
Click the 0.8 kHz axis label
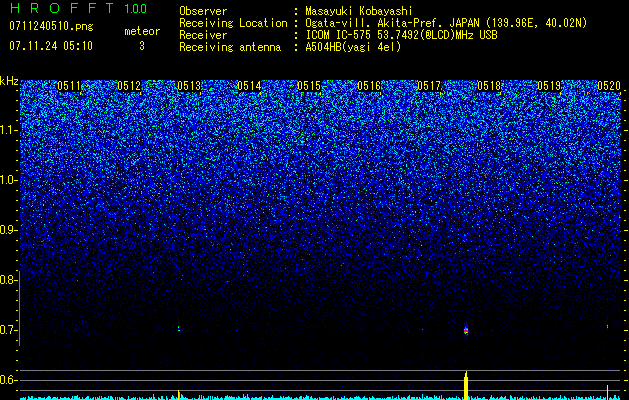click(8, 280)
